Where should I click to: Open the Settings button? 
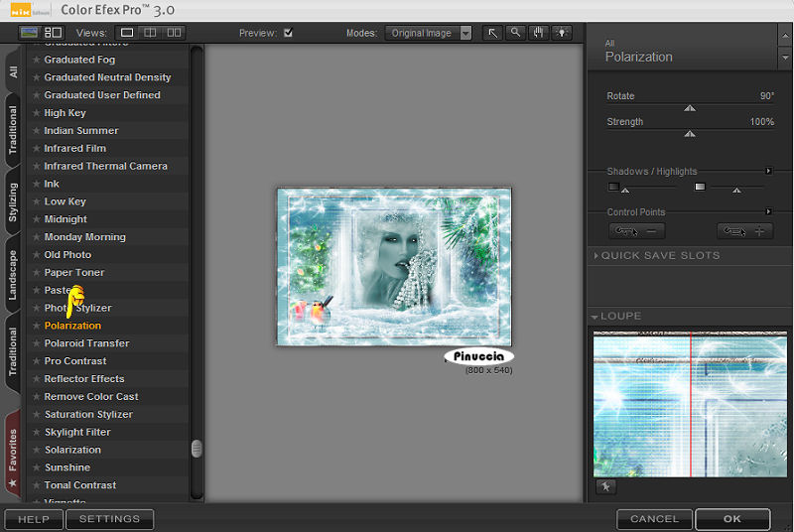[x=109, y=519]
